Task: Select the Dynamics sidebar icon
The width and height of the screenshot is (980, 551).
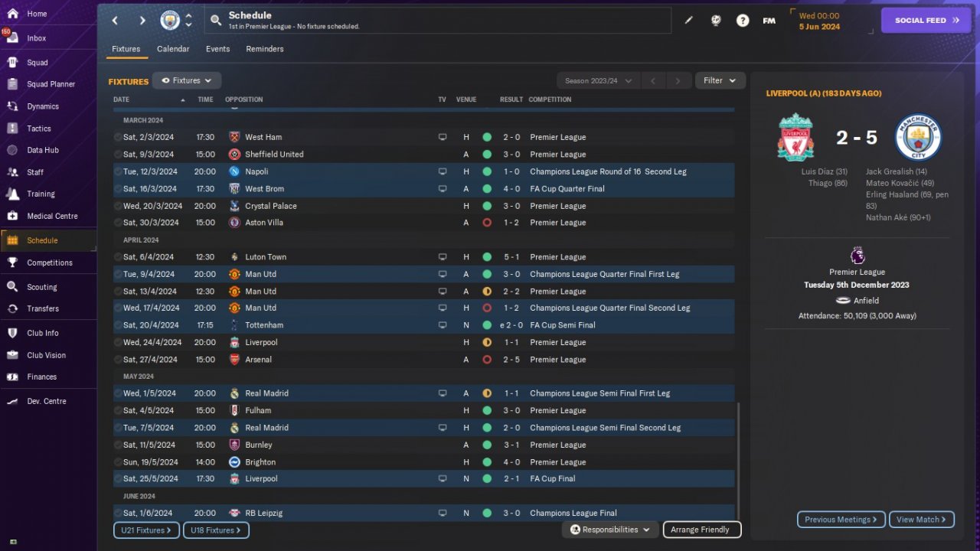Action: pos(12,106)
